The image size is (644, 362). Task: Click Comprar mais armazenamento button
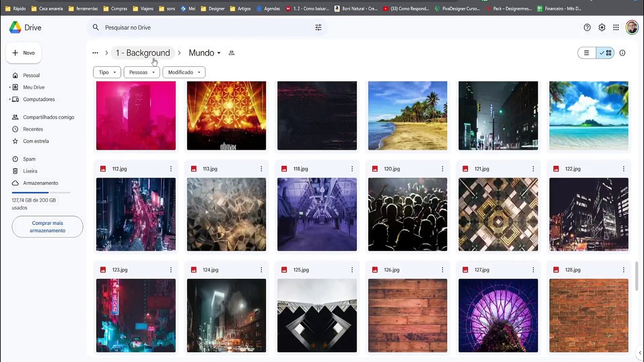coord(47,227)
